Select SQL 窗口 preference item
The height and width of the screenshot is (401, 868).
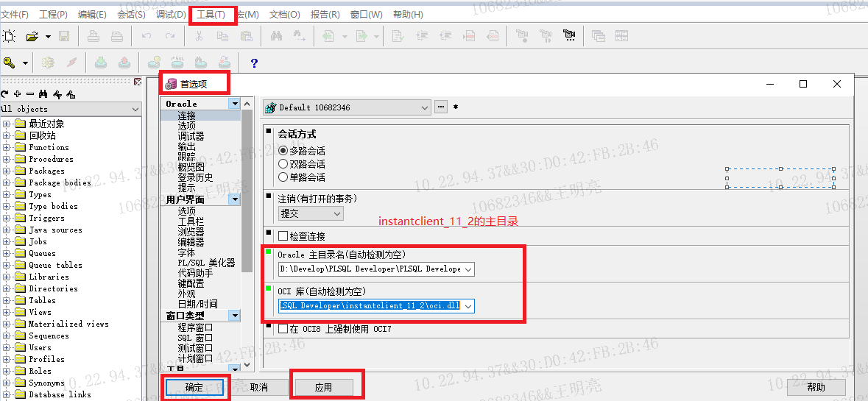(195, 338)
